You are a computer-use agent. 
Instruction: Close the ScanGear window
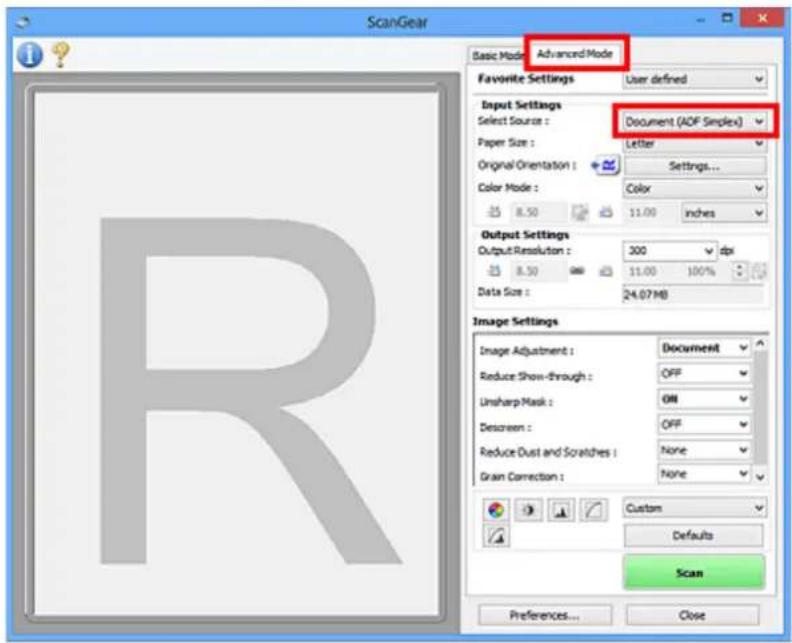point(762,19)
